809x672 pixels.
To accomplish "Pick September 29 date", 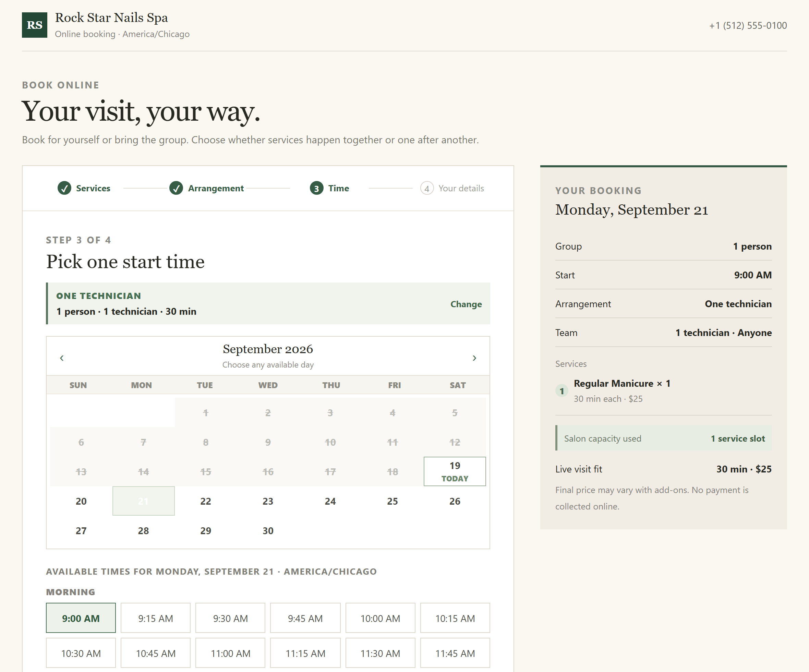I will (206, 531).
